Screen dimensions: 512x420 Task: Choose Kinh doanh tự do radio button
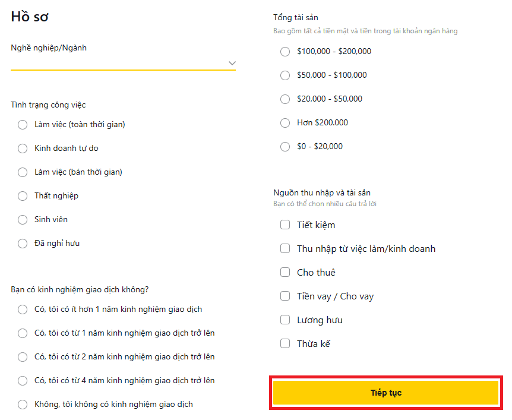point(23,149)
